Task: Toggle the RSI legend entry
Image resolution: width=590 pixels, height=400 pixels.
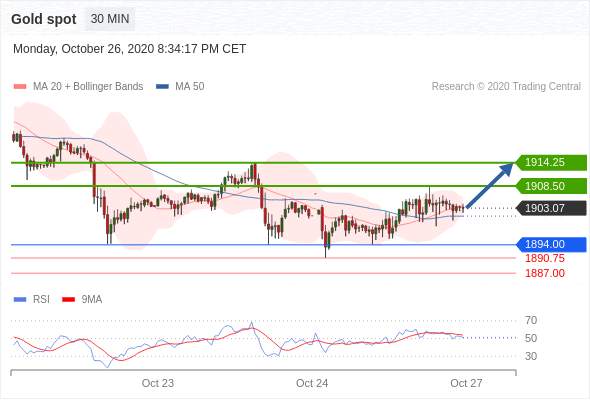Action: [x=32, y=300]
